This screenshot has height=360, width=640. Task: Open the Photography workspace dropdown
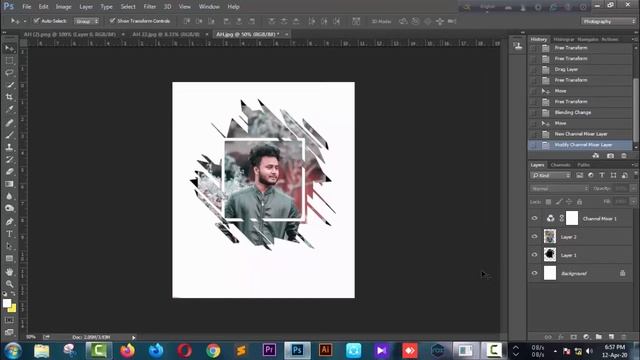coord(608,21)
